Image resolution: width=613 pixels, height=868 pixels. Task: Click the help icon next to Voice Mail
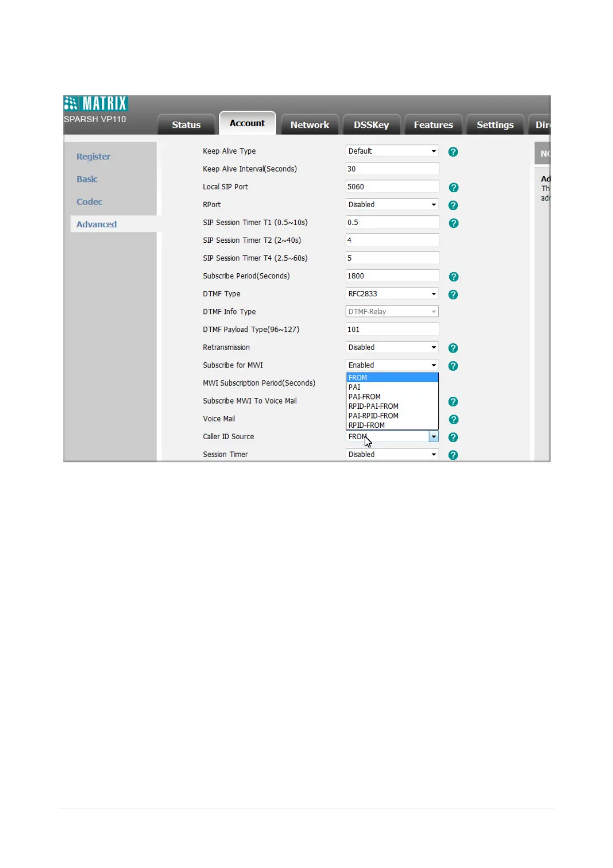click(x=453, y=420)
